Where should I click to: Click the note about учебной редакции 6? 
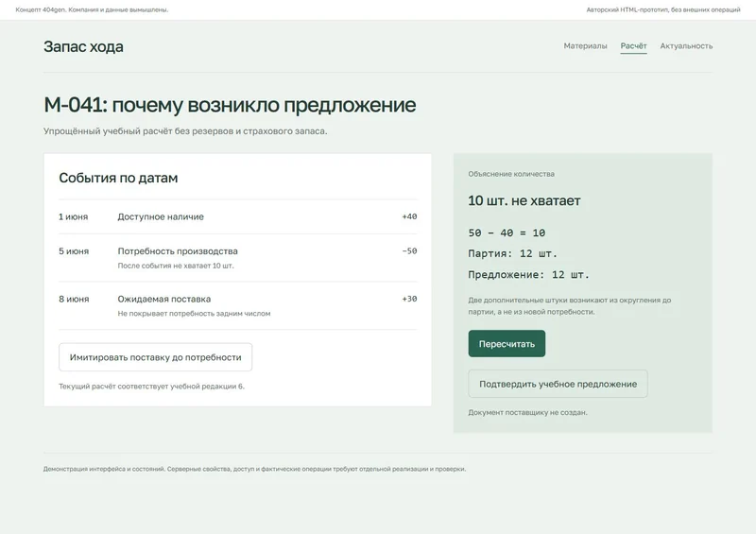click(151, 387)
